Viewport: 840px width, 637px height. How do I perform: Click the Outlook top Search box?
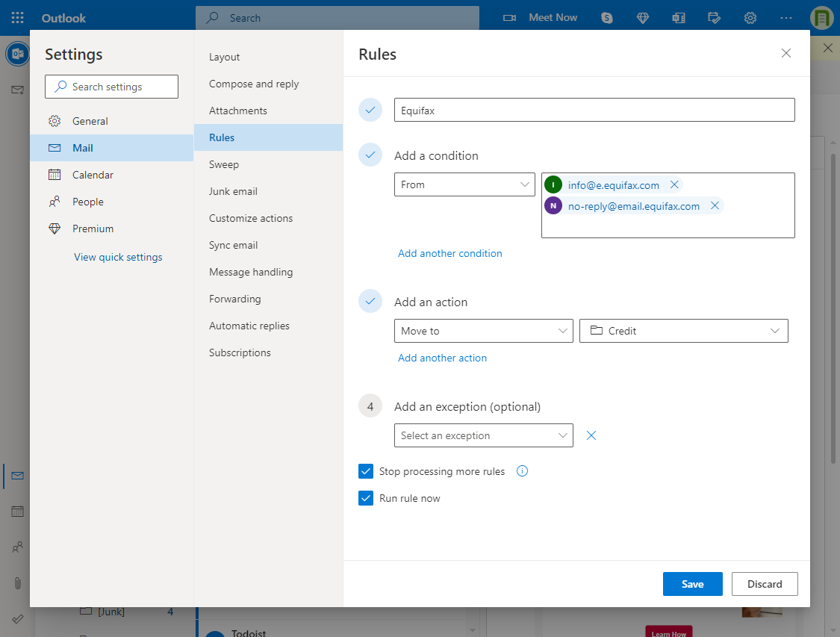(337, 18)
